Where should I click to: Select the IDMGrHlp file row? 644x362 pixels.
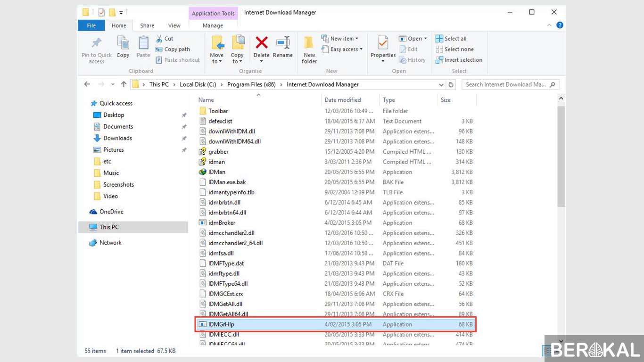335,324
